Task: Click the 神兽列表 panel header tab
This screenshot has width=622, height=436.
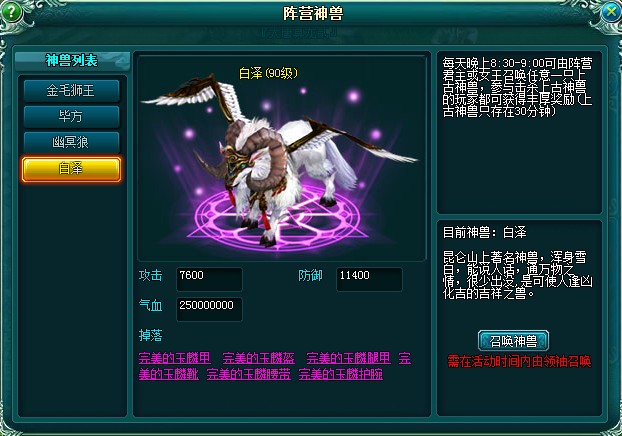Action: coord(72,61)
